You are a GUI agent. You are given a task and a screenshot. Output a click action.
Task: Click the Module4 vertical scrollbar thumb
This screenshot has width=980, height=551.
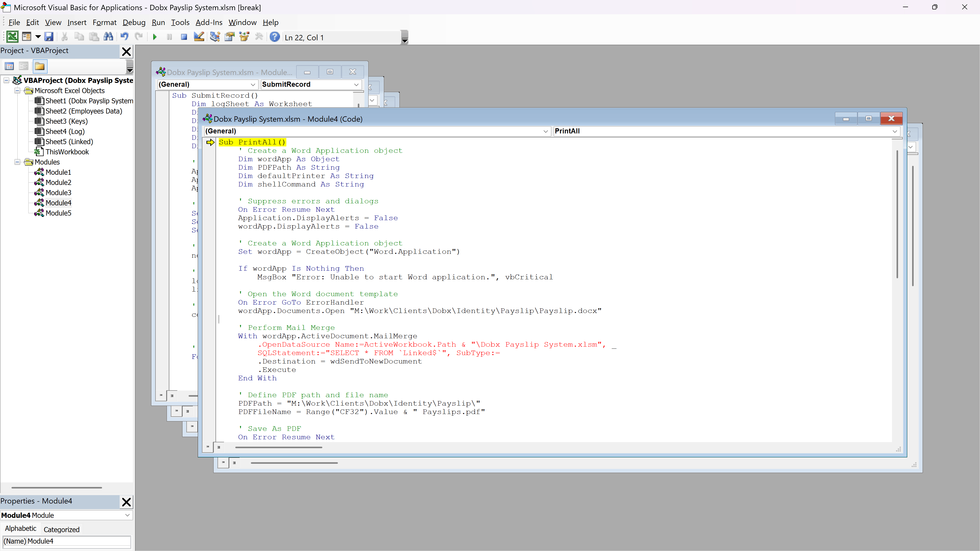tap(897, 214)
